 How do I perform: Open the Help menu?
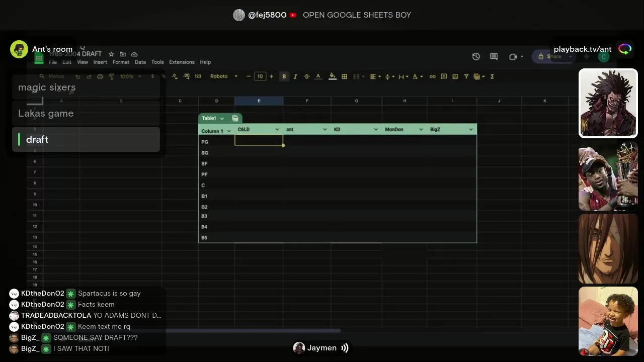[205, 62]
